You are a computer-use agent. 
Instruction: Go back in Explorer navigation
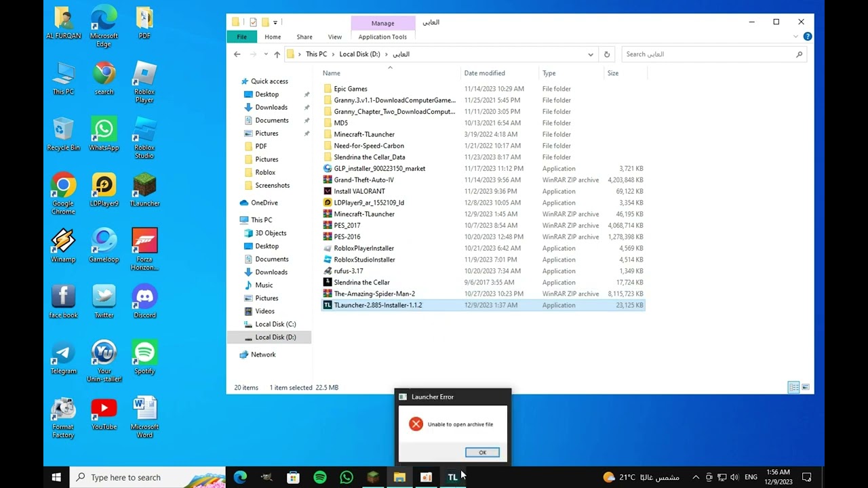click(x=237, y=54)
